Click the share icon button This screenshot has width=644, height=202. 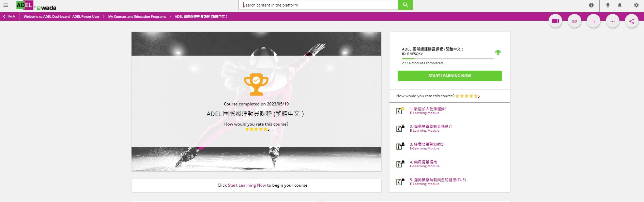[631, 21]
